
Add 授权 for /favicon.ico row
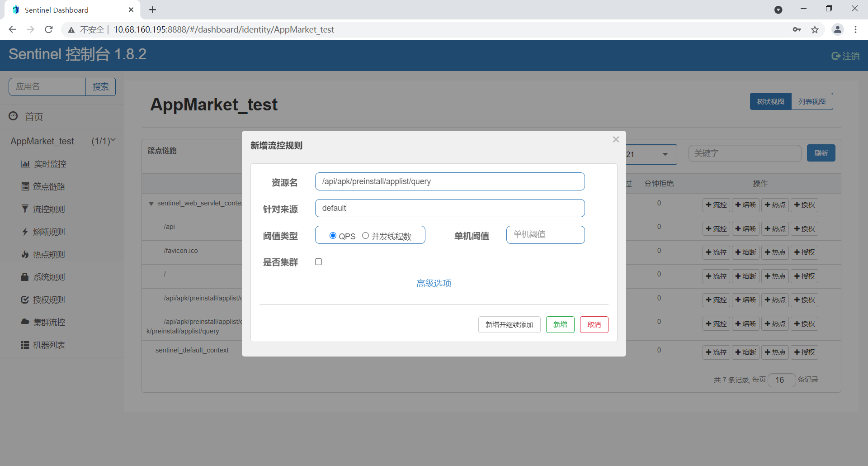804,252
